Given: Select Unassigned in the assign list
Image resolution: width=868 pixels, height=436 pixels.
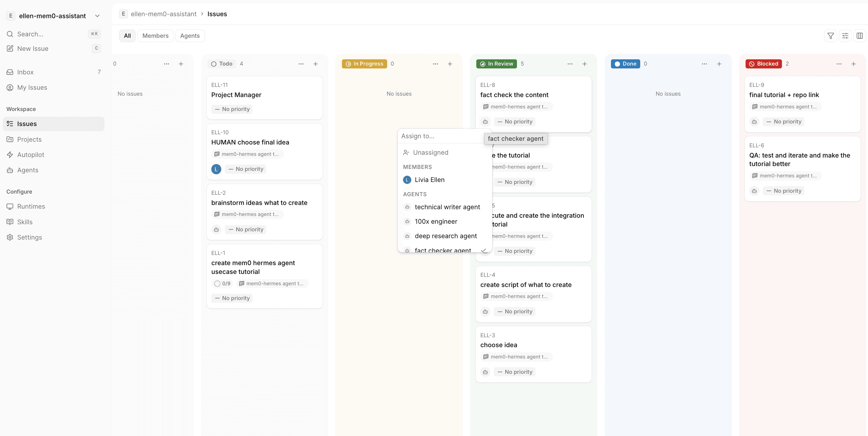Looking at the screenshot, I should (x=431, y=152).
